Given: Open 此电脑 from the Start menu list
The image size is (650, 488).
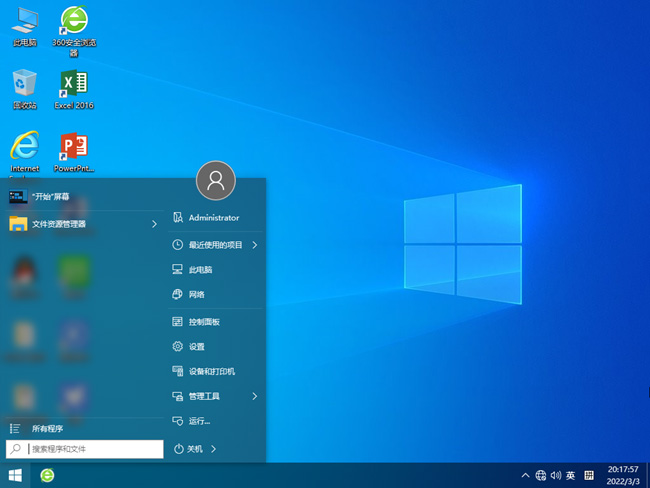Looking at the screenshot, I should [216, 270].
